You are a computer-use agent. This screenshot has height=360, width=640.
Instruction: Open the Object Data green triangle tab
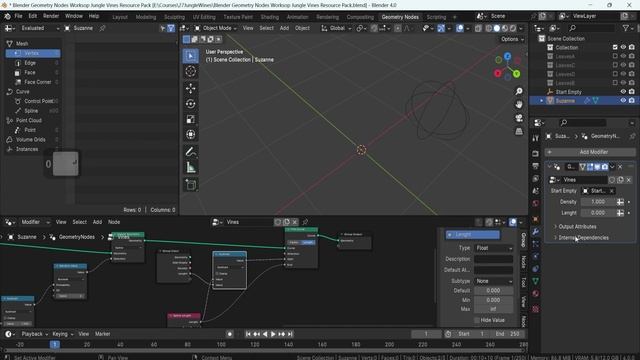[536, 281]
